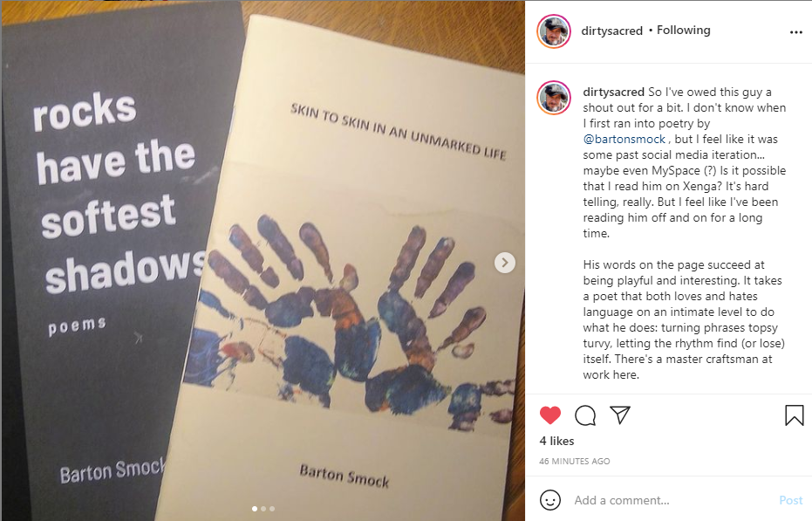Screen dimensions: 812x521
Task: Click Post button to submit comment
Action: click(791, 500)
